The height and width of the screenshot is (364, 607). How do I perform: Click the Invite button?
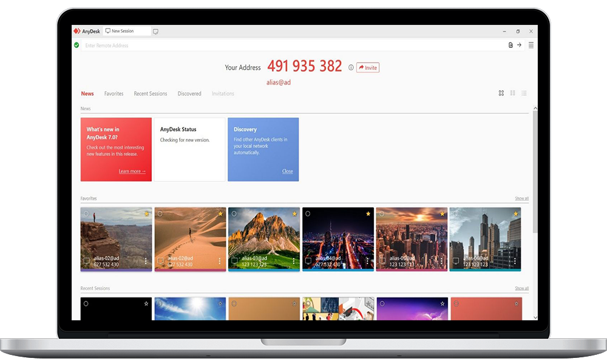tap(368, 67)
